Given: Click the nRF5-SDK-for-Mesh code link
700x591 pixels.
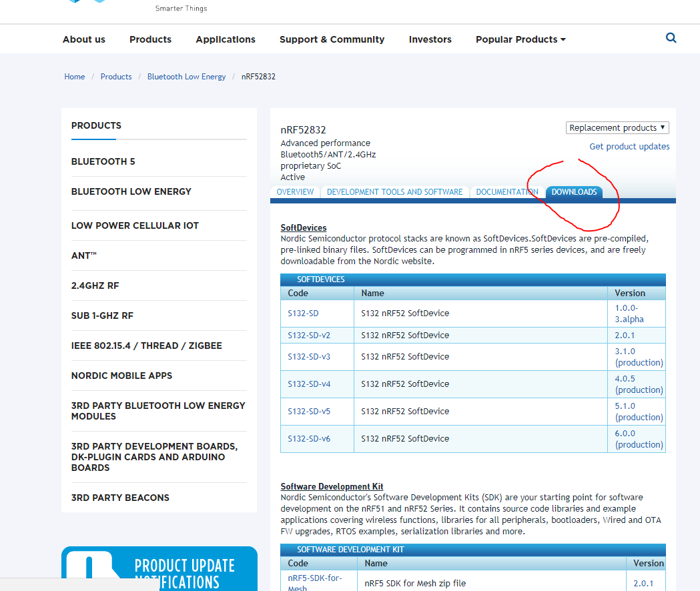Looking at the screenshot, I should [x=315, y=582].
